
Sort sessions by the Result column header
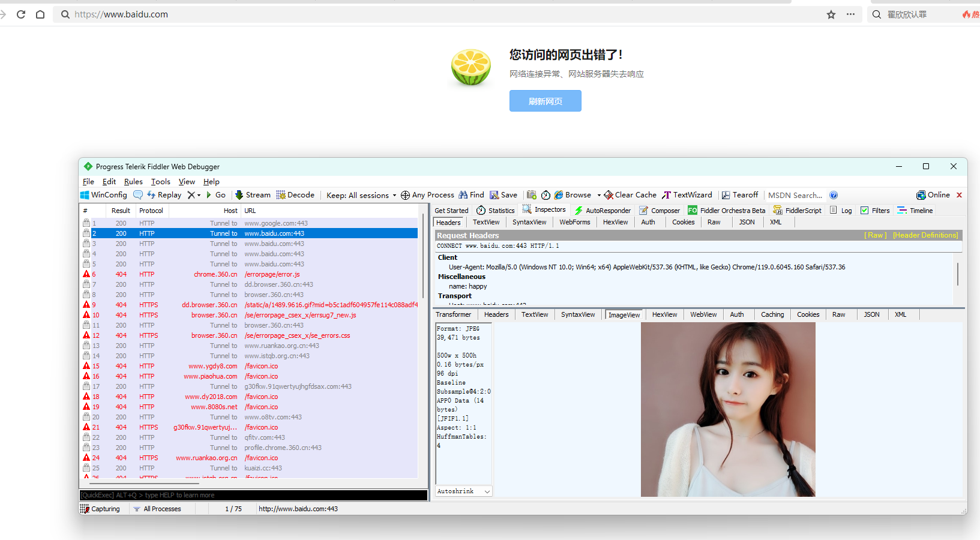[121, 211]
